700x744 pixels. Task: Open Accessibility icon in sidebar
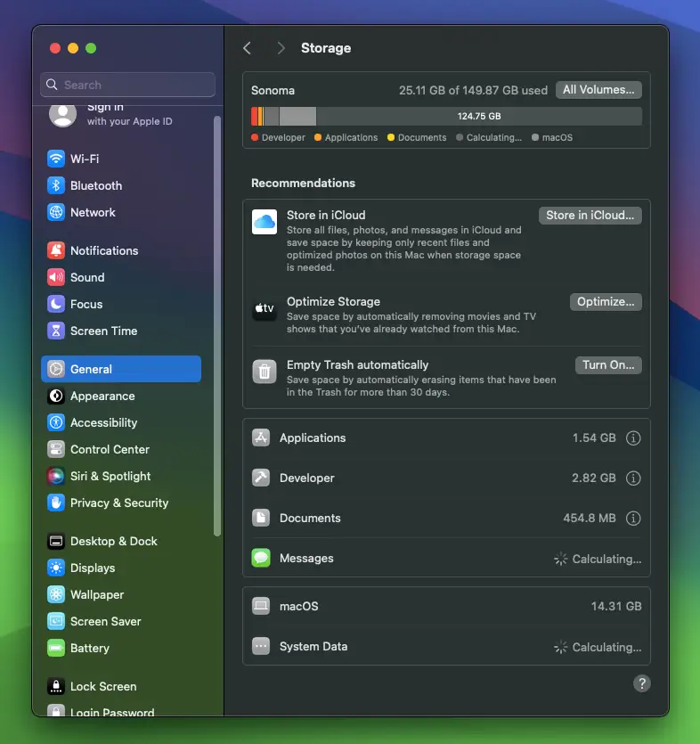pos(56,422)
